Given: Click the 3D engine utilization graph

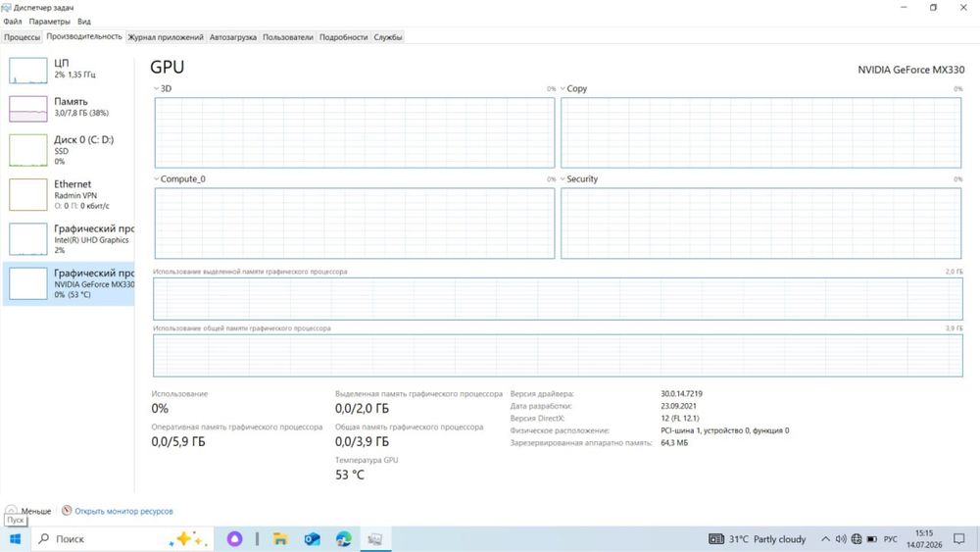Looking at the screenshot, I should pos(355,132).
